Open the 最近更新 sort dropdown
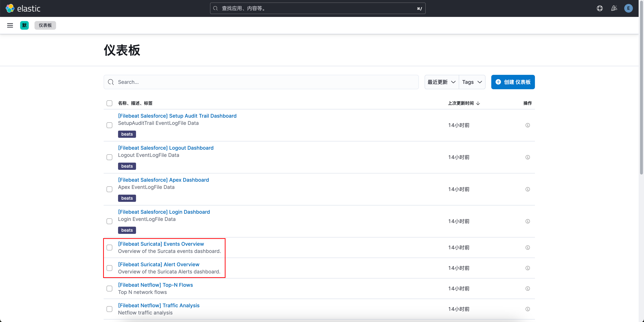This screenshot has width=644, height=322. pyautogui.click(x=441, y=82)
